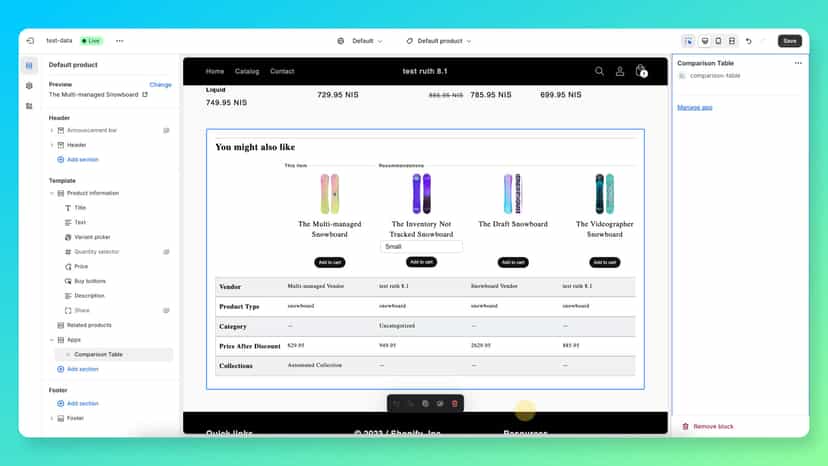Open the cart bag icon in store header

point(641,71)
